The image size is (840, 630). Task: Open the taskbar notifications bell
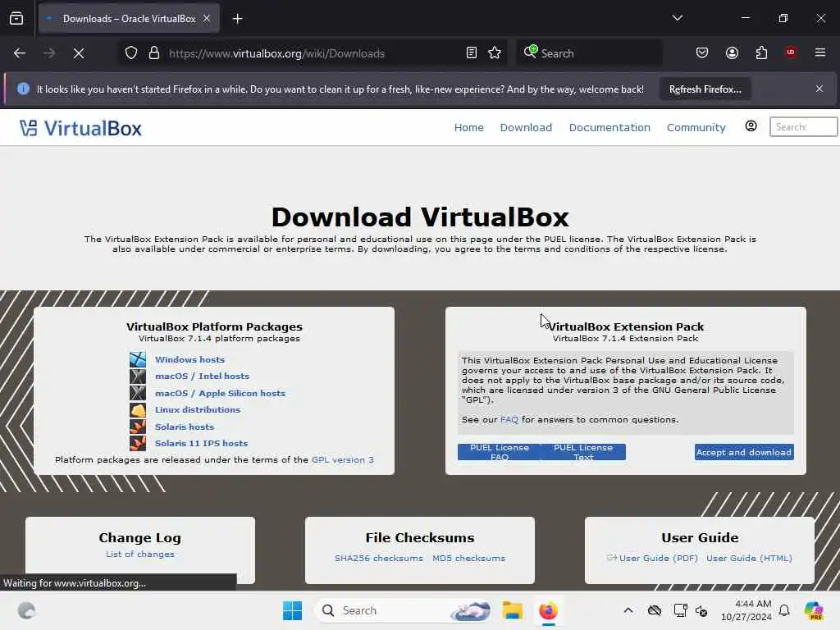tap(784, 610)
